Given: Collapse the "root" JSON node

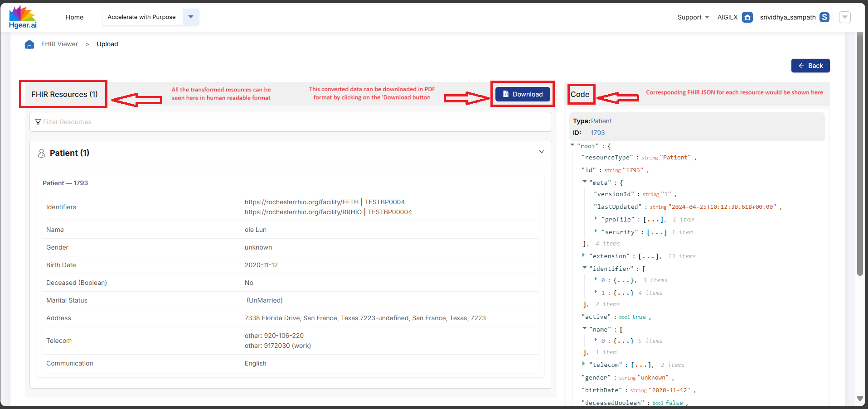Looking at the screenshot, I should point(572,145).
